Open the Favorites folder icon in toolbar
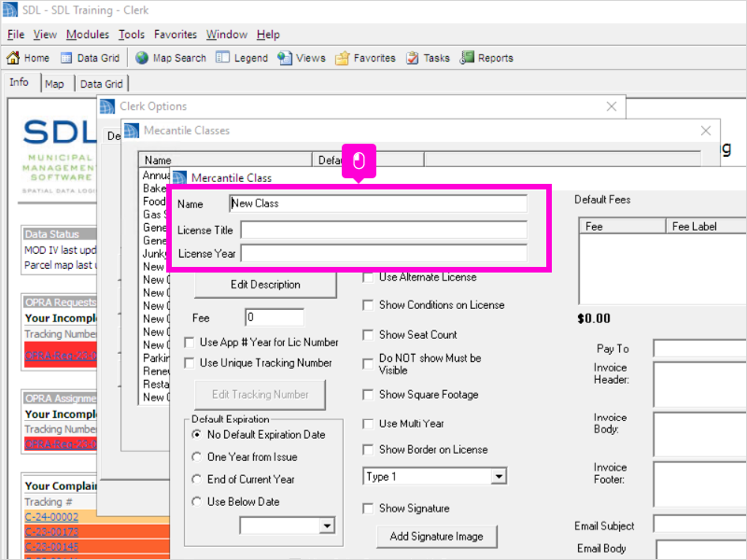Image resolution: width=747 pixels, height=560 pixels. coord(342,58)
